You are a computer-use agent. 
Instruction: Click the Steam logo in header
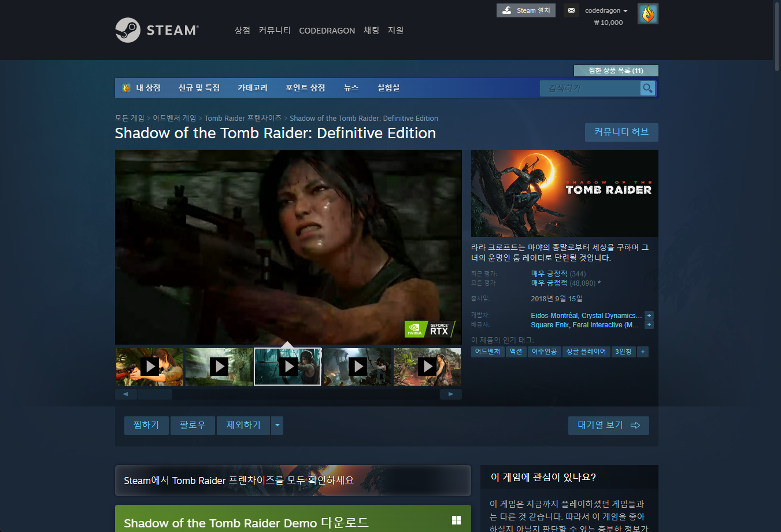point(157,30)
